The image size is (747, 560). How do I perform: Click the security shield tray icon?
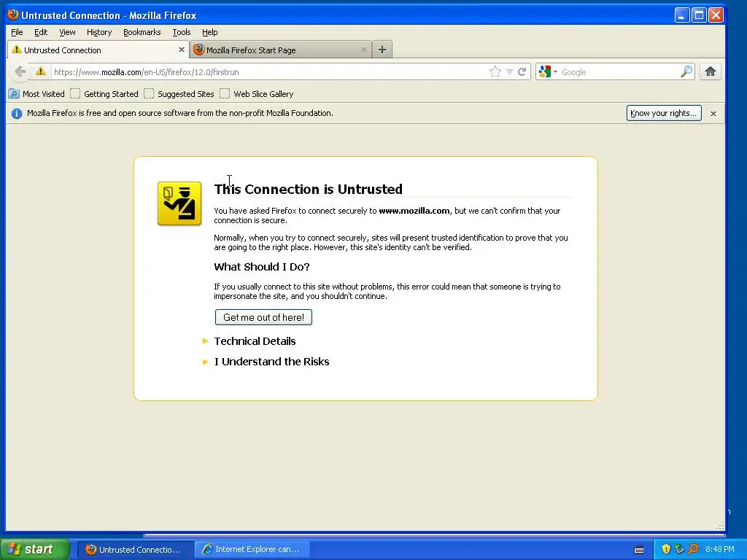666,549
